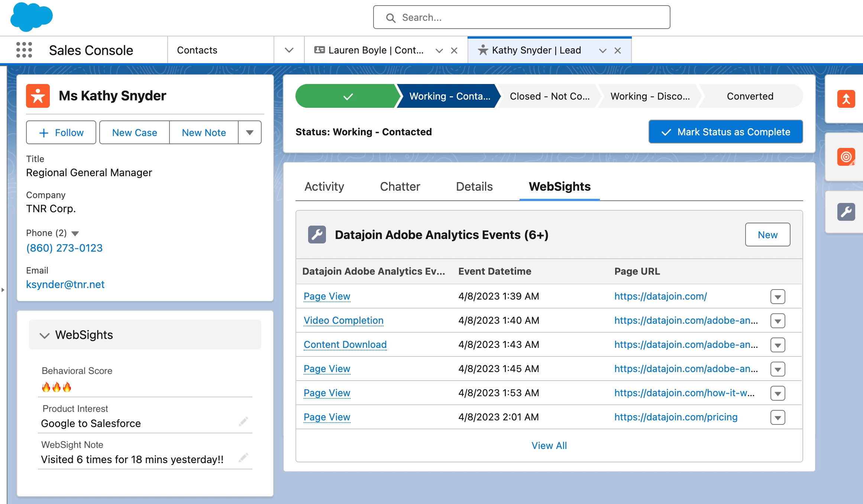The width and height of the screenshot is (863, 504).
Task: Open the wrench utility icon on right sidebar
Action: click(846, 212)
